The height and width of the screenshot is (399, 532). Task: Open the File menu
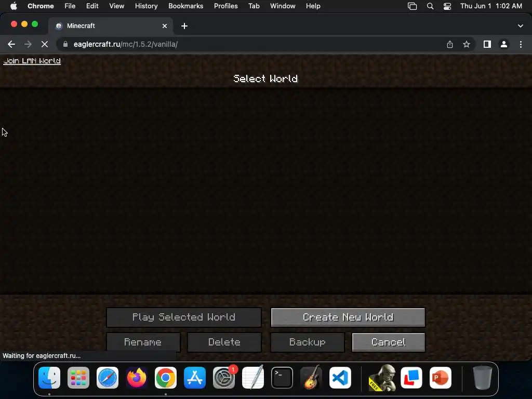point(70,6)
